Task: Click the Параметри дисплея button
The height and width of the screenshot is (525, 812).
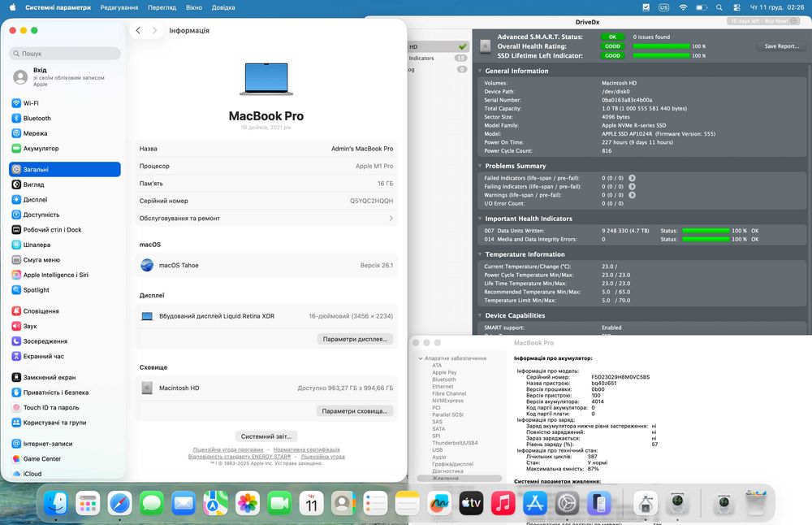Action: (355, 339)
